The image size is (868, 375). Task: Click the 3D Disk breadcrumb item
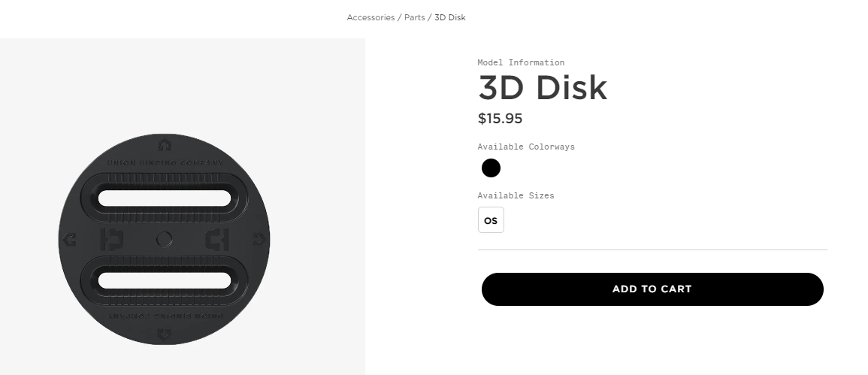pyautogui.click(x=449, y=17)
